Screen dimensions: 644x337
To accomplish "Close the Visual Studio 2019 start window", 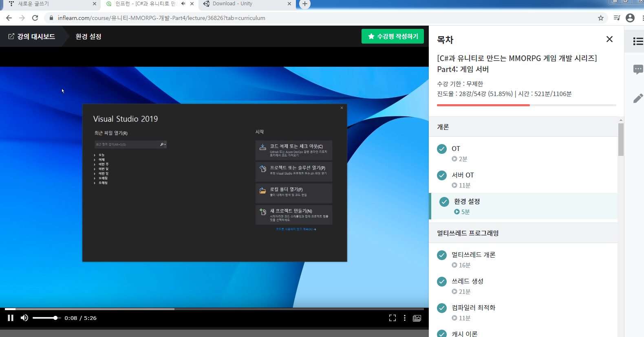I will click(x=342, y=108).
